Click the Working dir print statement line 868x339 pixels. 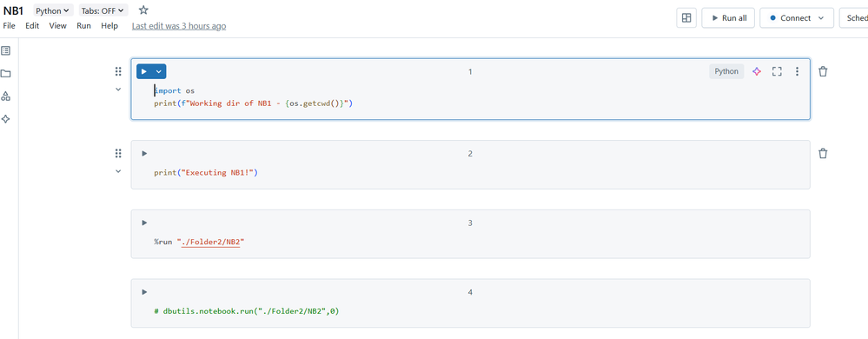pos(253,103)
